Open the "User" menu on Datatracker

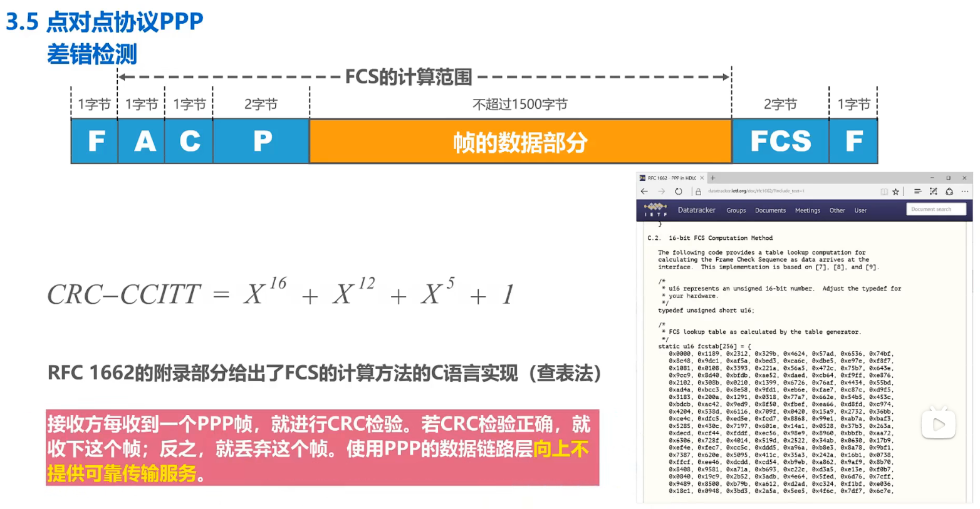[x=860, y=210]
